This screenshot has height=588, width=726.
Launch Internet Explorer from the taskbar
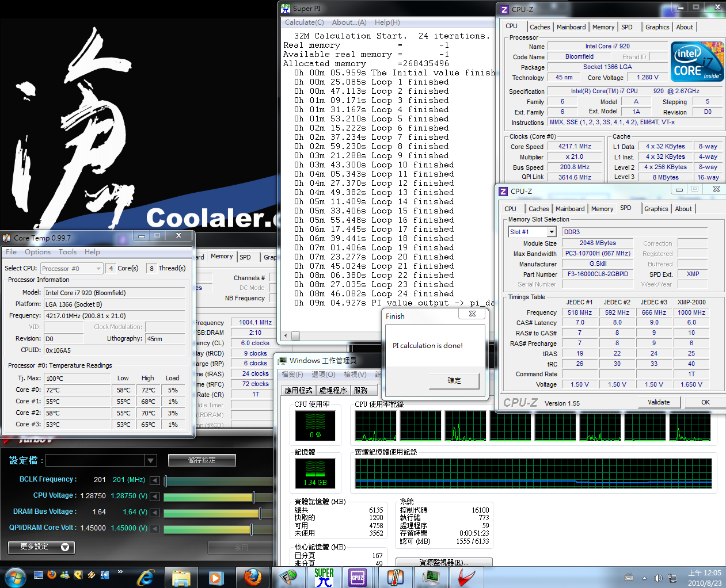(145, 577)
